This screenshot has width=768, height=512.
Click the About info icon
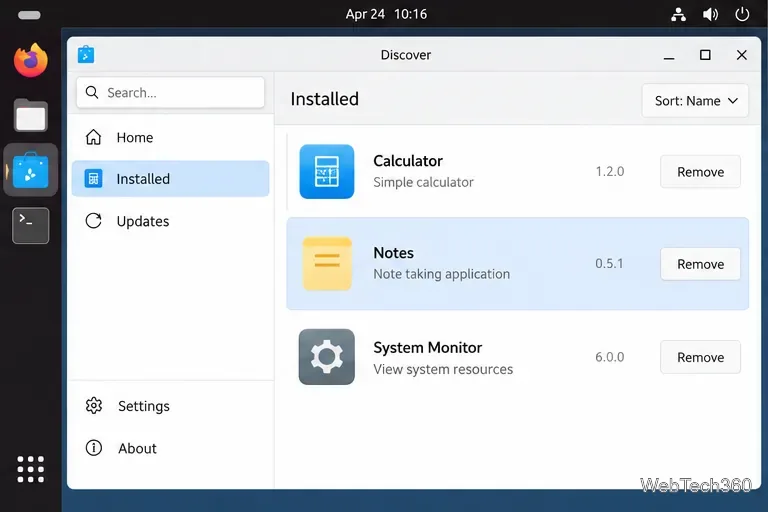94,448
